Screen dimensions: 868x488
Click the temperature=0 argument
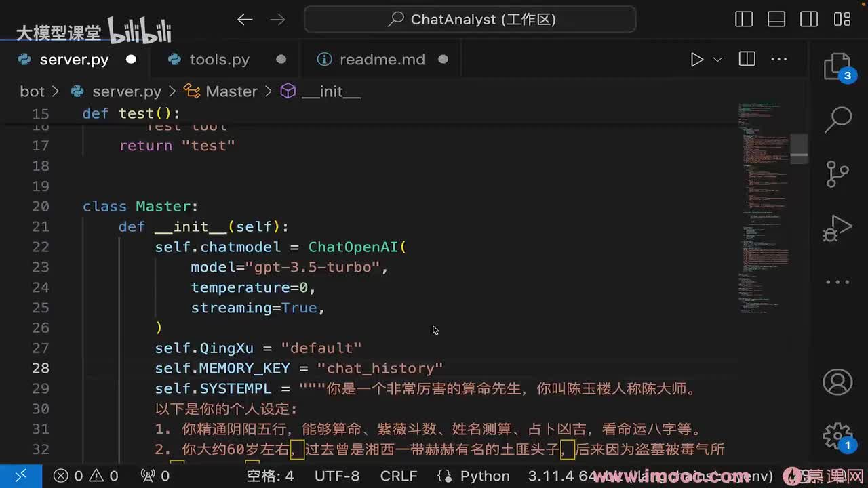(250, 287)
